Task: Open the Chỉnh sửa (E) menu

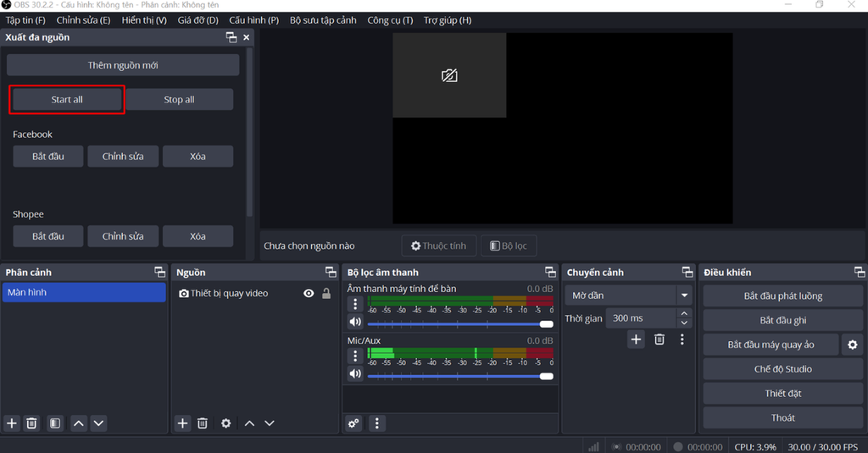Action: (84, 20)
